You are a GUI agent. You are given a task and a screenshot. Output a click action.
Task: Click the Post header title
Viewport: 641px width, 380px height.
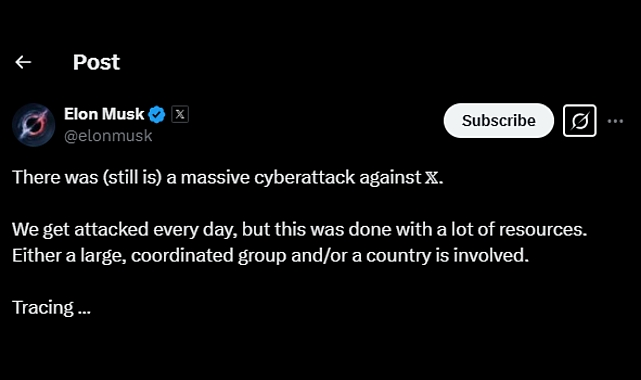[x=96, y=63]
